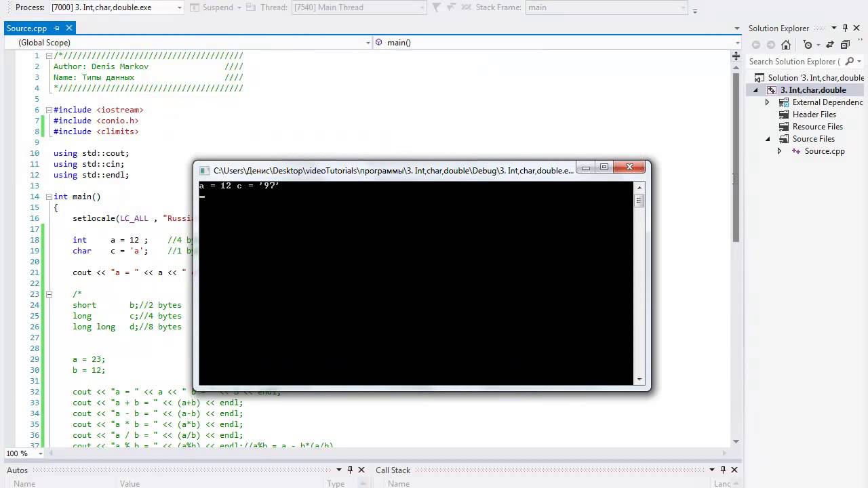Collapse the 3. Int,char,double project node
868x488 pixels.
[755, 90]
